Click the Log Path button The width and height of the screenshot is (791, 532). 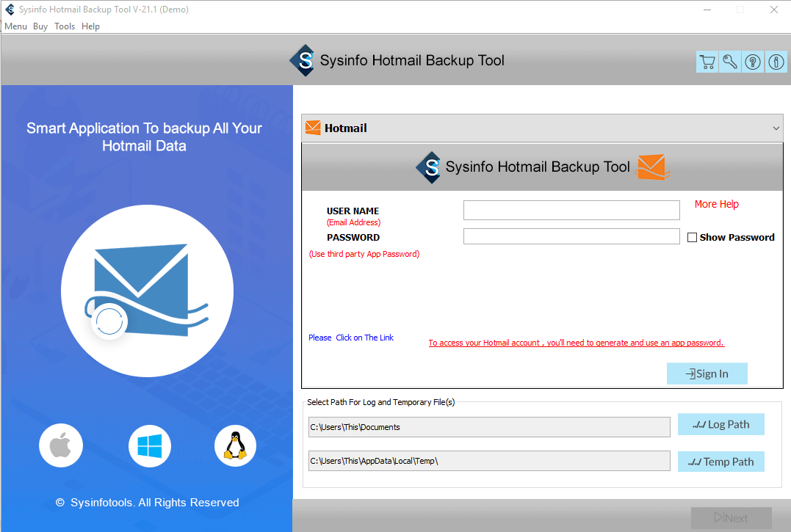pos(720,424)
